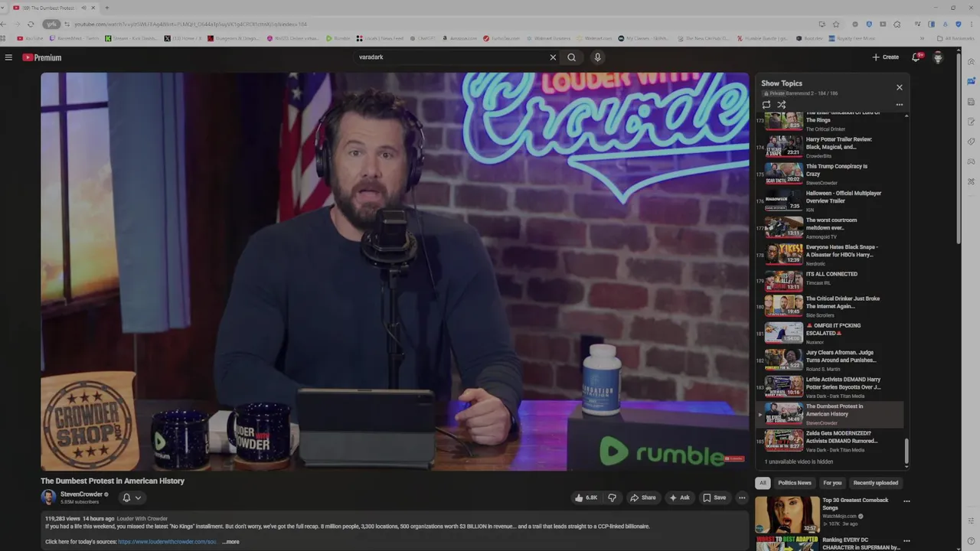The height and width of the screenshot is (551, 980).
Task: Run search with the magnifier button
Action: [571, 57]
